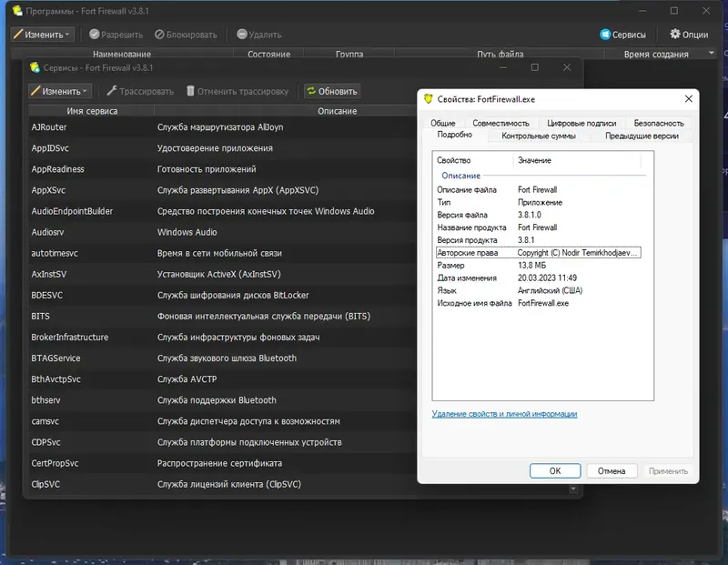Click Блокировать in Программы toolbar
The width and height of the screenshot is (728, 565).
186,35
